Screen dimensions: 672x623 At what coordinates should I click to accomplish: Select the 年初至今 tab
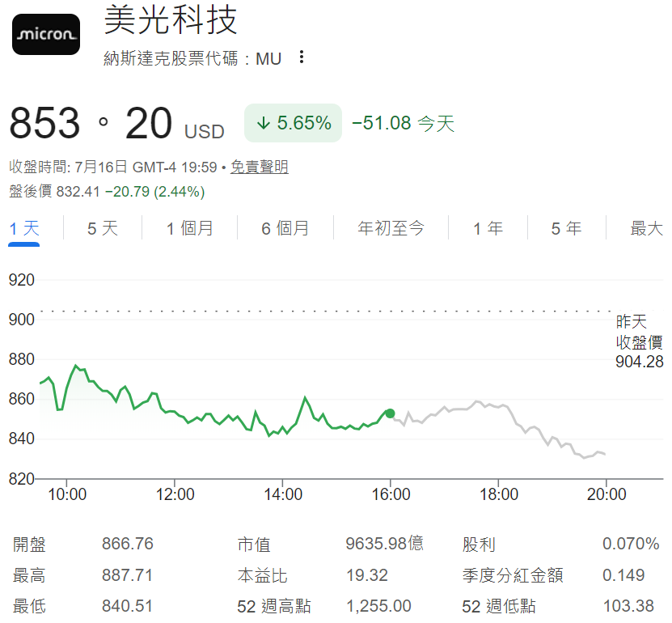click(391, 228)
